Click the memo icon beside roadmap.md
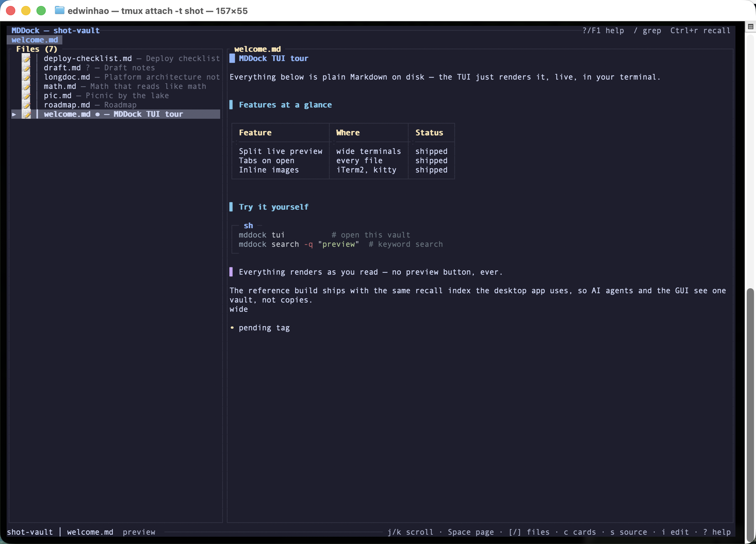756x544 pixels. coord(26,105)
